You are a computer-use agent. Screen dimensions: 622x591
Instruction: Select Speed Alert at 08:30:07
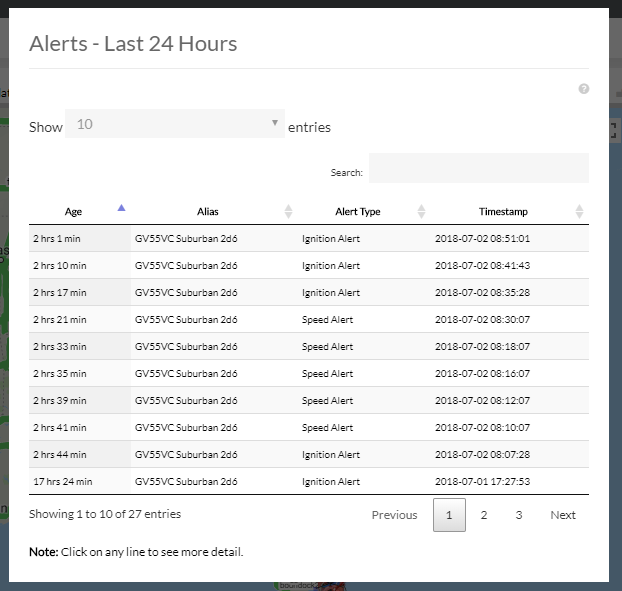328,320
